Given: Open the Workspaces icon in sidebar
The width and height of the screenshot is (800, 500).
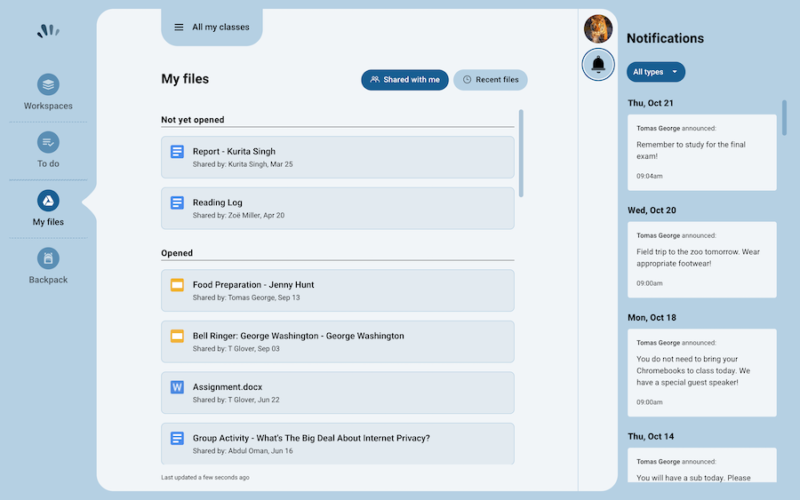Looking at the screenshot, I should tap(48, 85).
